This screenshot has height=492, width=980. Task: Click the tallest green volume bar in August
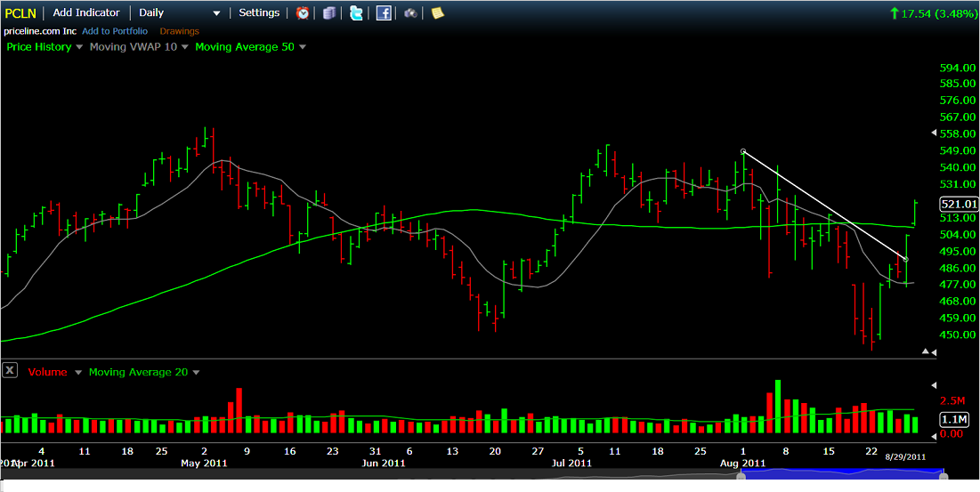778,407
